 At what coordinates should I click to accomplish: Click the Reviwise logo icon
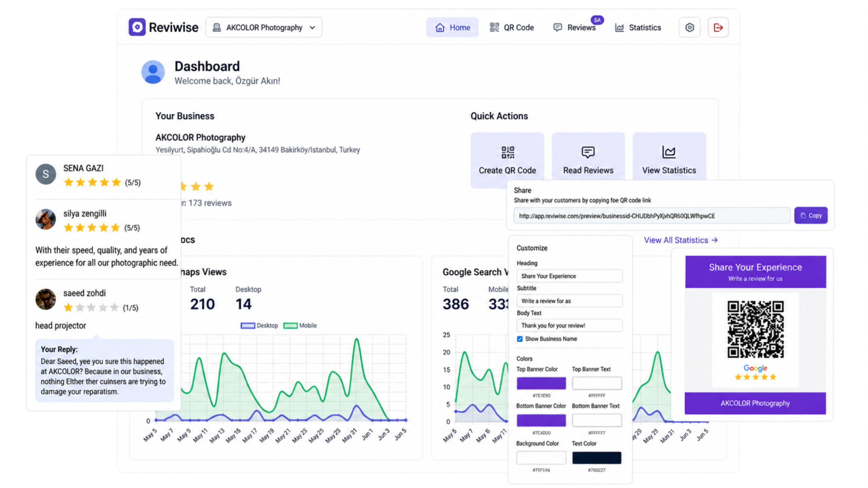[x=137, y=27]
